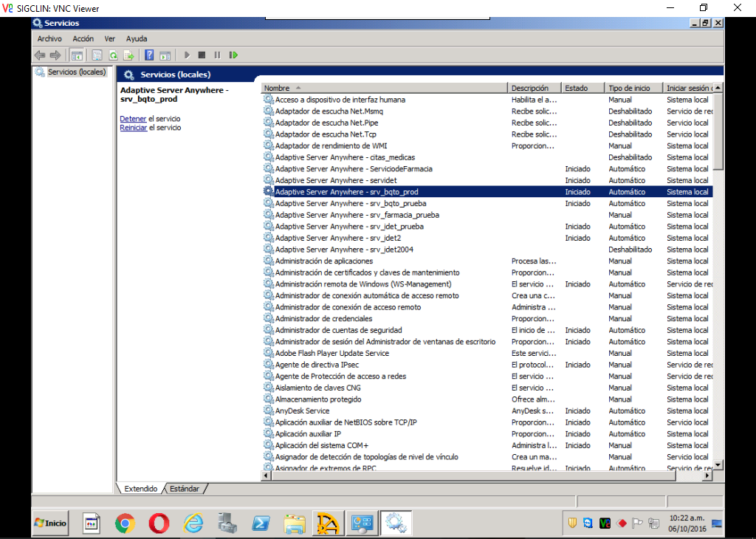Select Adaptador de escucha Net.Tcp row
Viewport: 756px width, 539px height.
487,134
